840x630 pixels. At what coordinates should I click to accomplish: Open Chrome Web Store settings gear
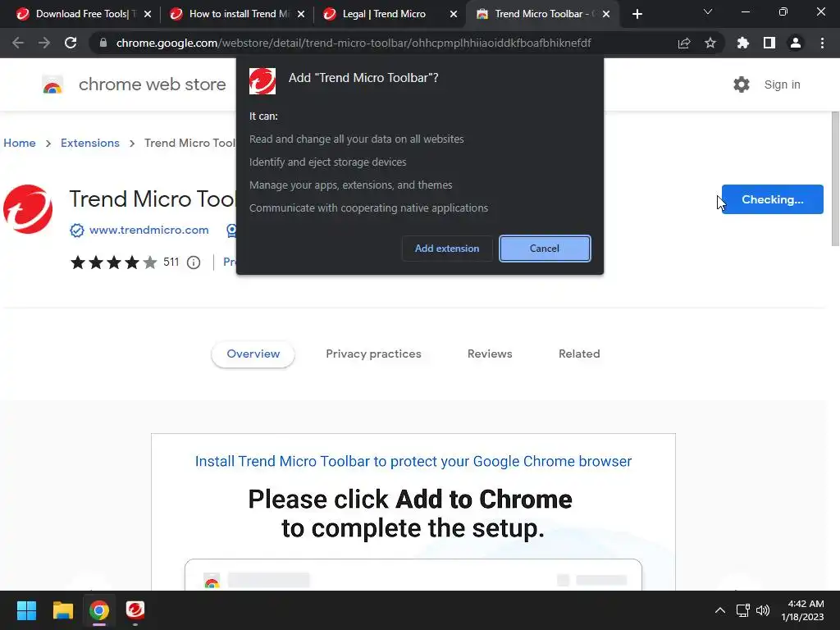tap(742, 84)
